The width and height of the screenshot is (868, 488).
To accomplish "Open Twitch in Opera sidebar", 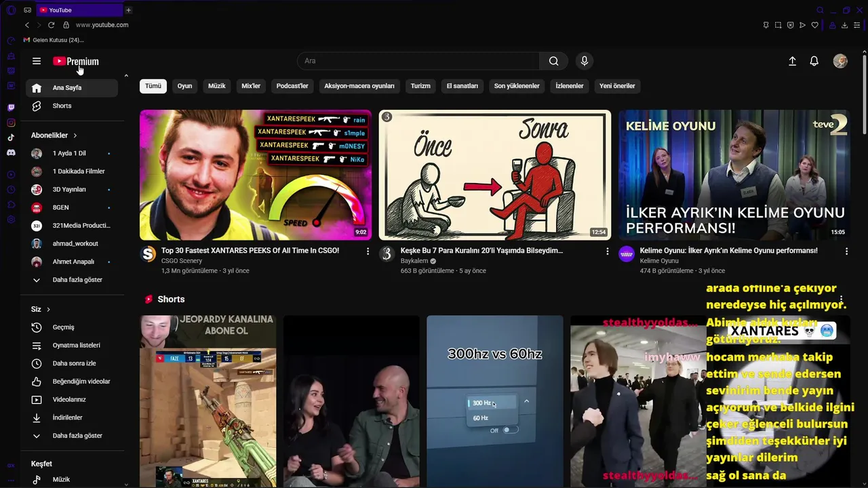I will (11, 108).
